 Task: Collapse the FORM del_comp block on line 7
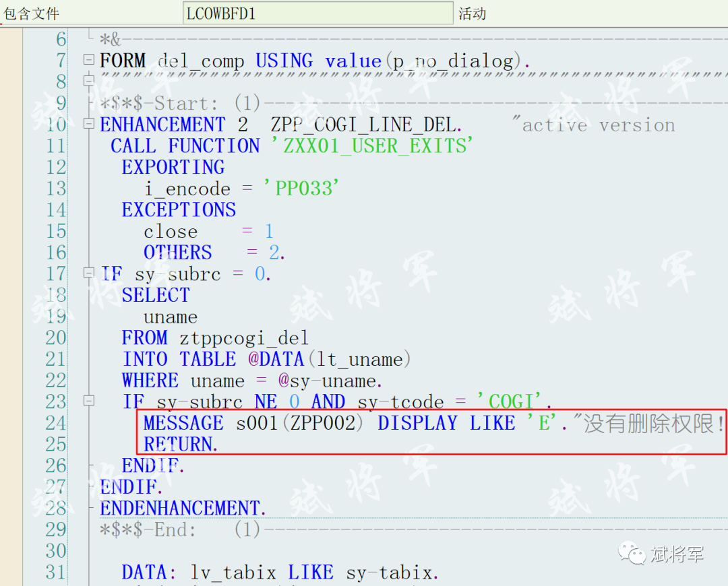click(89, 59)
